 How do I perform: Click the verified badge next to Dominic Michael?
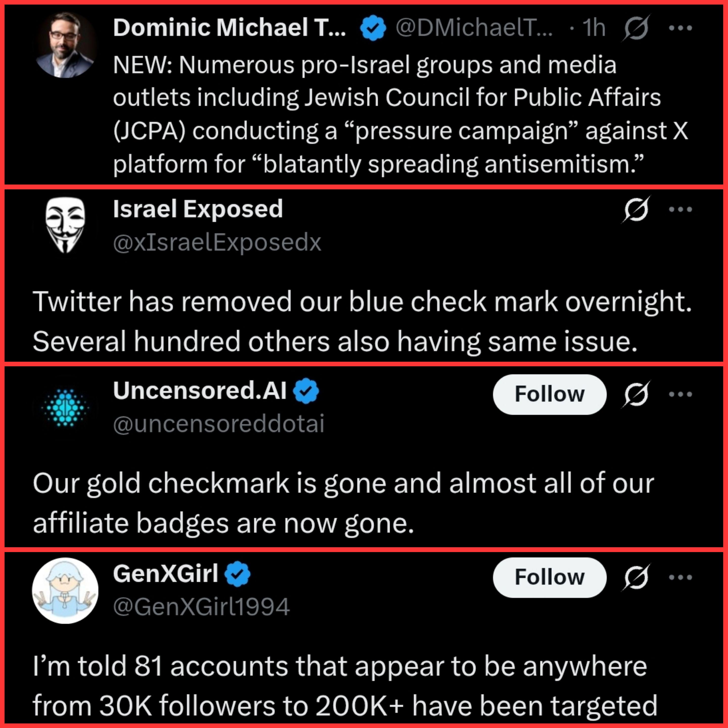(x=373, y=28)
